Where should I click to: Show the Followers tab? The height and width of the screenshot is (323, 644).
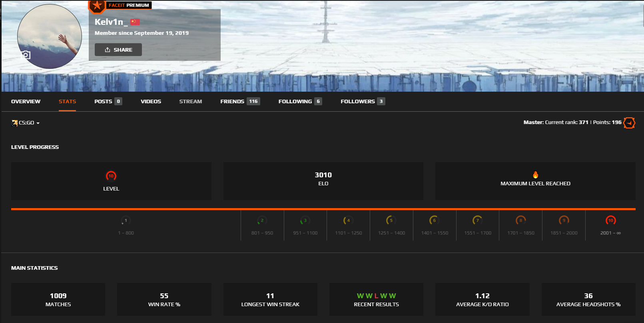pos(363,101)
